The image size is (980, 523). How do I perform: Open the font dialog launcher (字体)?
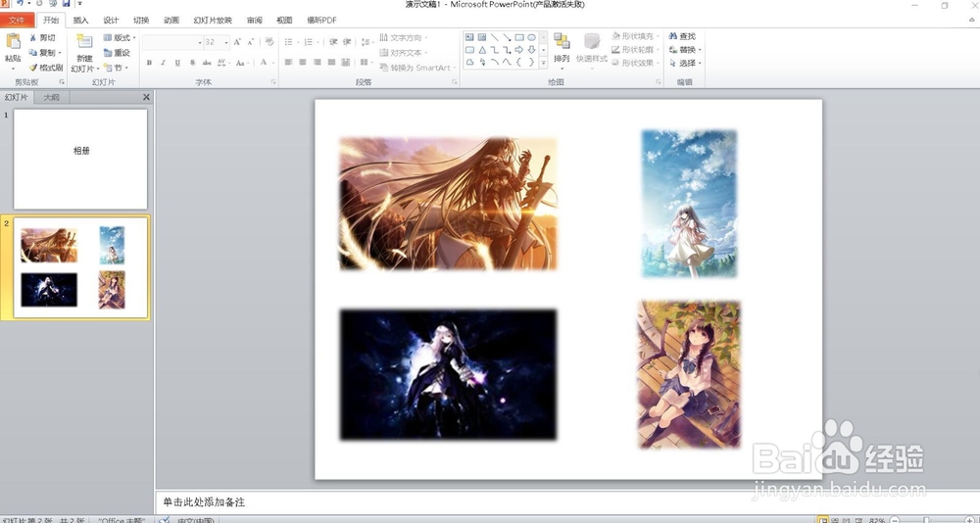click(x=273, y=82)
